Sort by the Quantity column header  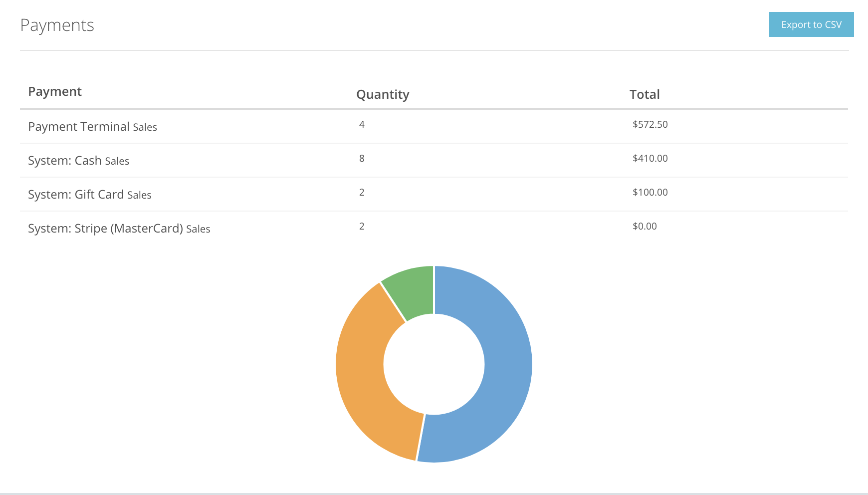(383, 94)
